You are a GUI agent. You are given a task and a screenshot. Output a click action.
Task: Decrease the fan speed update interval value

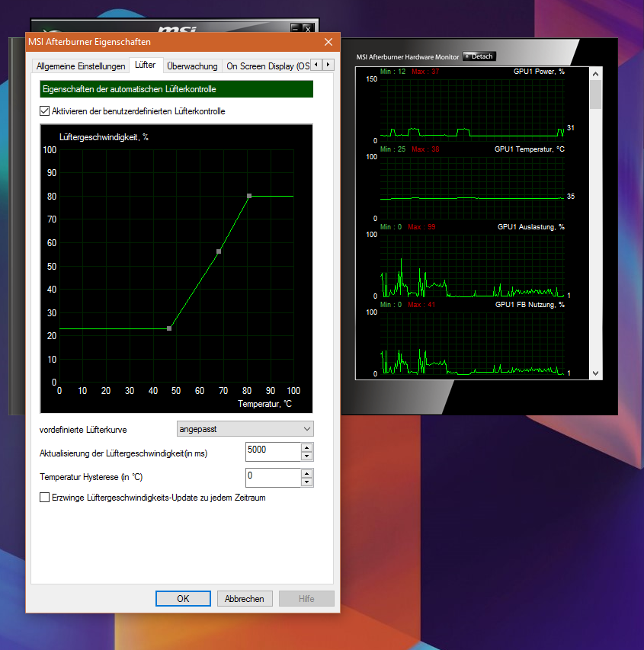307,456
